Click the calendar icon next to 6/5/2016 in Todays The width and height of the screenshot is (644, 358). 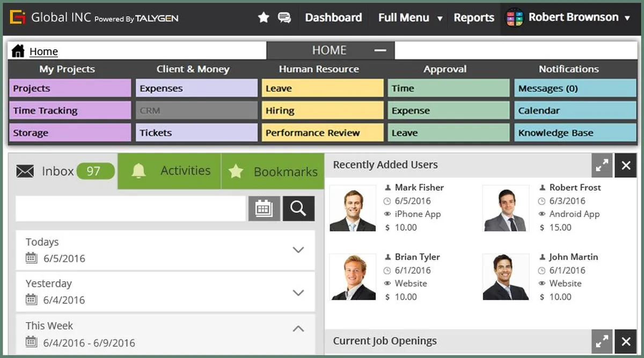(x=32, y=258)
